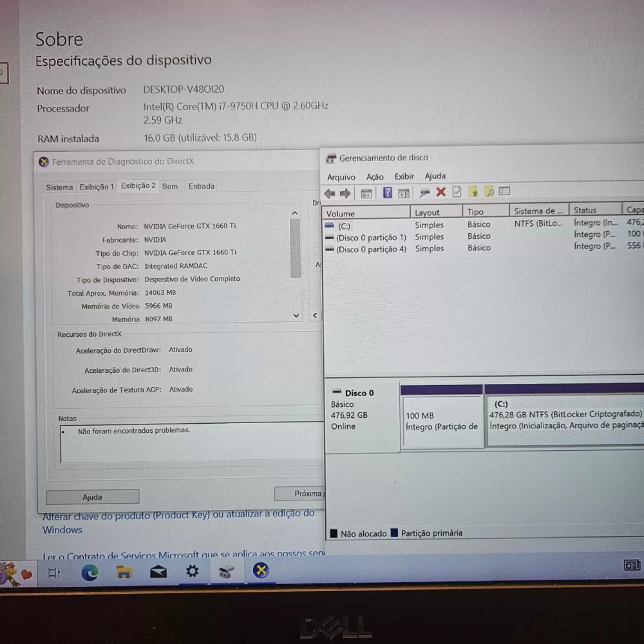Image resolution: width=644 pixels, height=644 pixels.
Task: Click the magnifier search toolbar icon
Action: [489, 191]
